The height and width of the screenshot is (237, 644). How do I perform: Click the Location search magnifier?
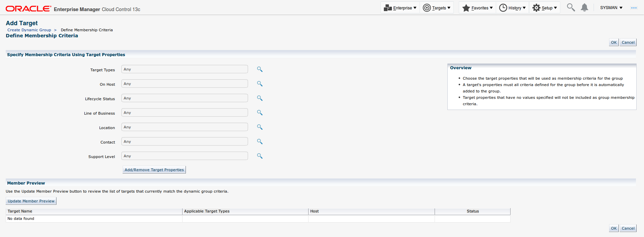[x=259, y=127]
